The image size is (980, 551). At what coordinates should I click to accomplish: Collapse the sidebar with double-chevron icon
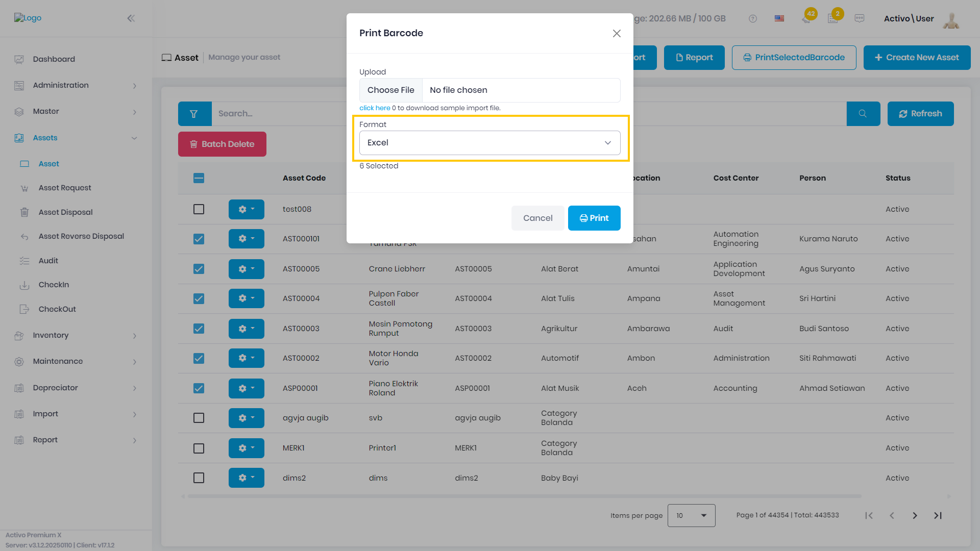[131, 18]
